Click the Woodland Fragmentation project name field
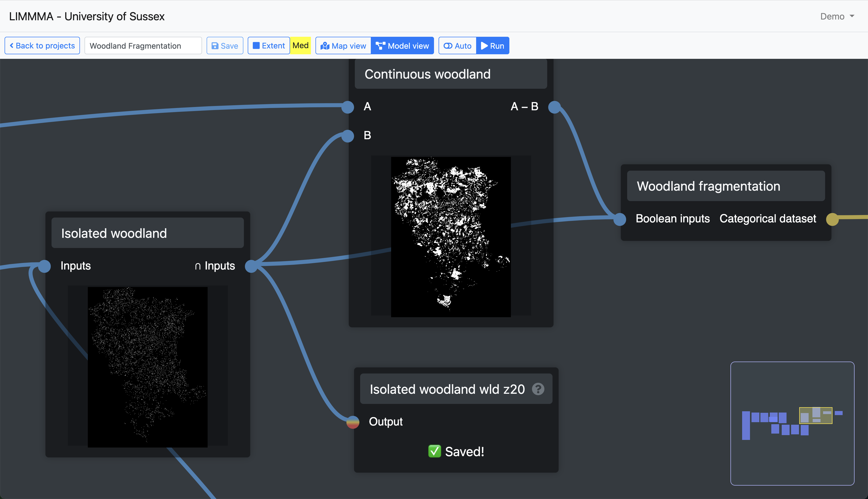 143,46
